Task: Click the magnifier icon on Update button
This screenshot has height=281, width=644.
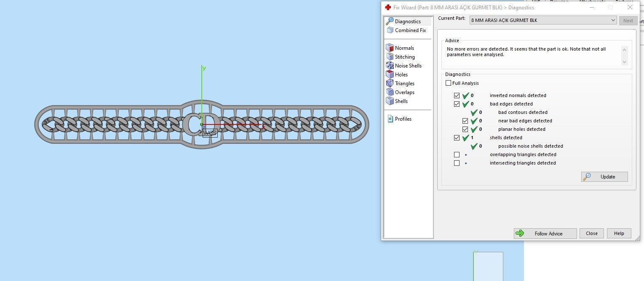Action: (x=587, y=177)
